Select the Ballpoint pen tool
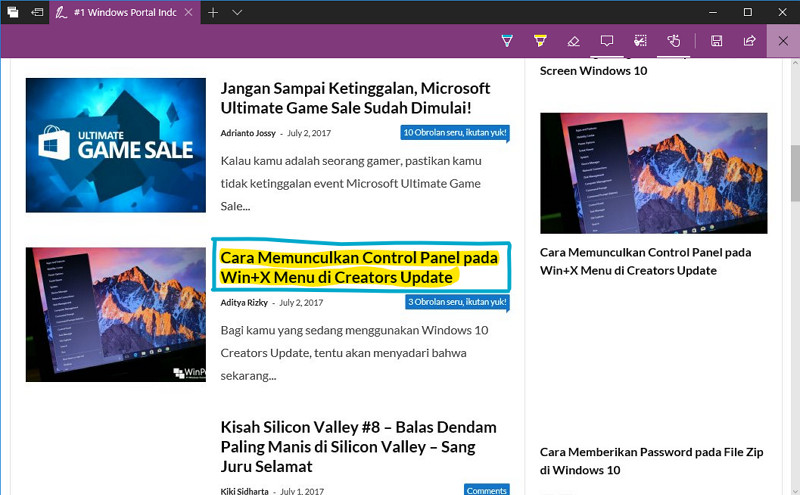 pyautogui.click(x=507, y=41)
